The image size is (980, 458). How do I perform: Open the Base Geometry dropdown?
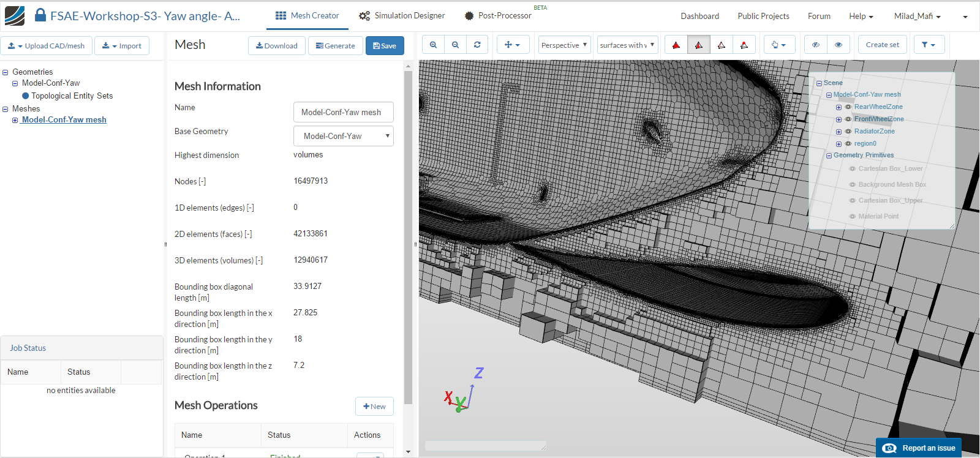tap(343, 136)
